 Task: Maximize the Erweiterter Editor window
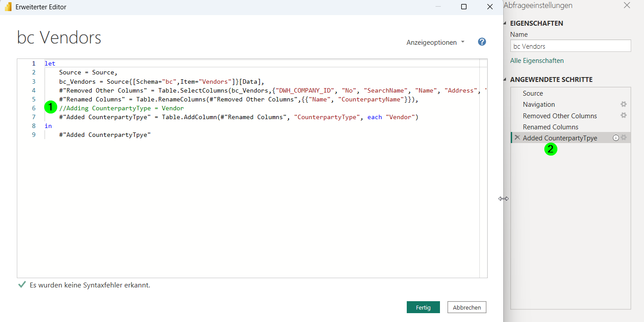tap(464, 7)
